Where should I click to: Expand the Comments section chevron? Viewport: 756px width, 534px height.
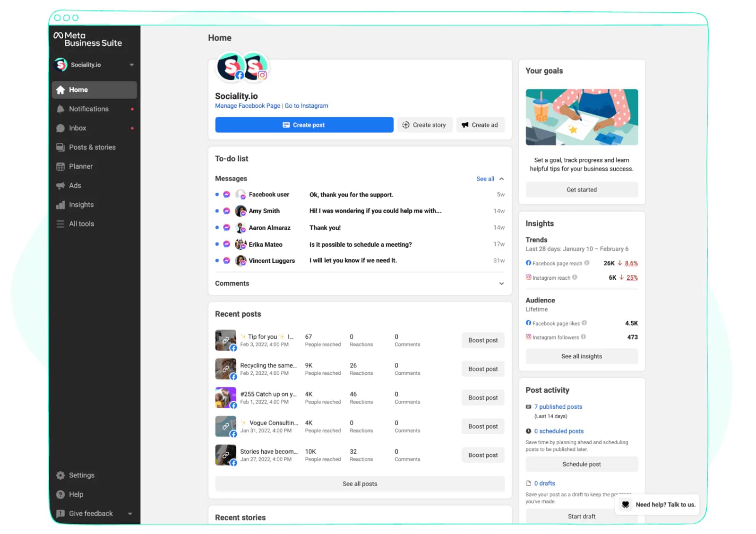501,284
